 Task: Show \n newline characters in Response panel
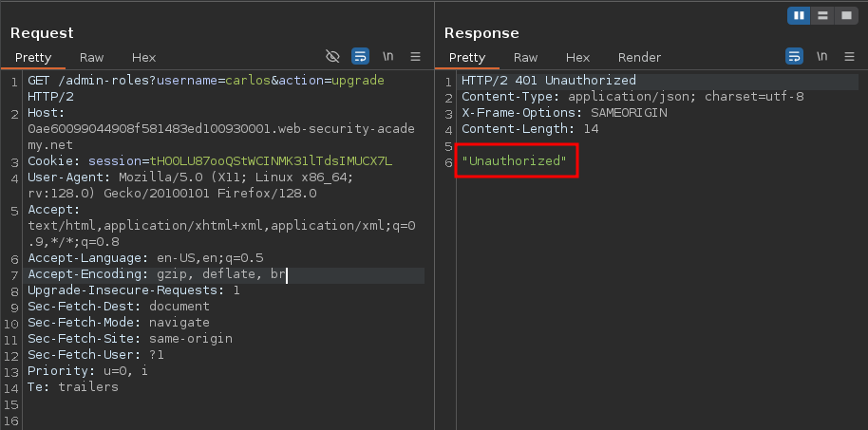coord(822,57)
